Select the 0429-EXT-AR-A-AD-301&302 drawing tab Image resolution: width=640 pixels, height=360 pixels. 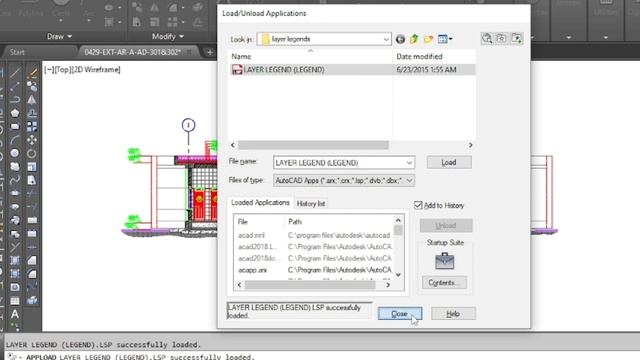[x=133, y=52]
